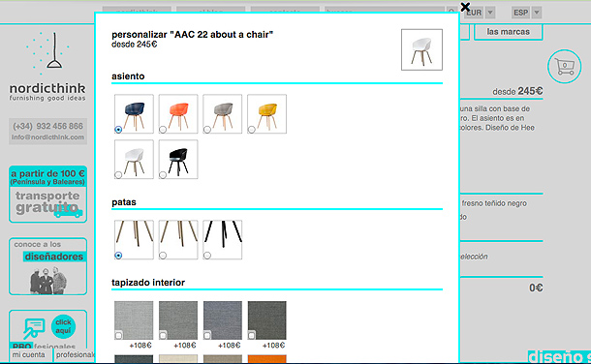This screenshot has width=591, height=364.
Task: Click the nordicthink lamp logo
Action: coord(47,67)
